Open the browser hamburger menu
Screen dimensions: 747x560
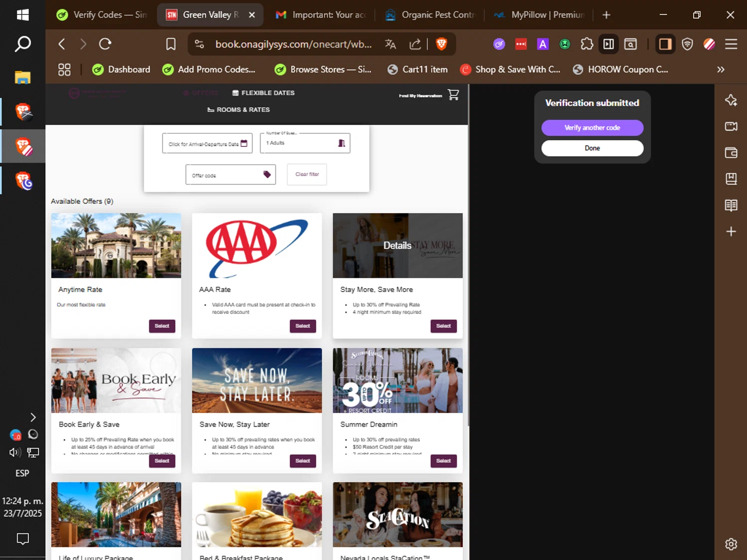731,44
